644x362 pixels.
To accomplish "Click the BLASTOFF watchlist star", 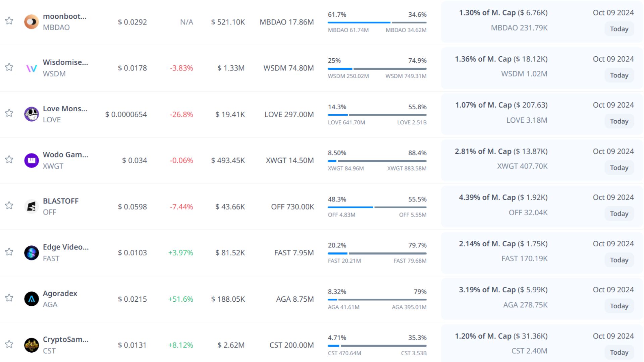I will click(9, 205).
